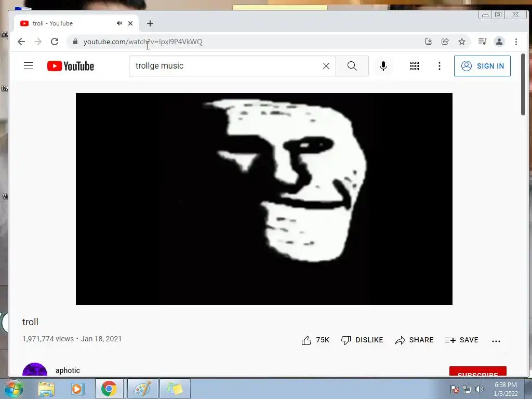Open a new tab with the plus button

150,23
